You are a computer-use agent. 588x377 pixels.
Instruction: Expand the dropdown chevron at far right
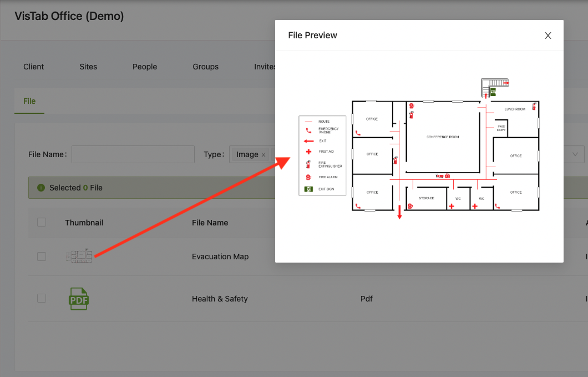point(575,154)
